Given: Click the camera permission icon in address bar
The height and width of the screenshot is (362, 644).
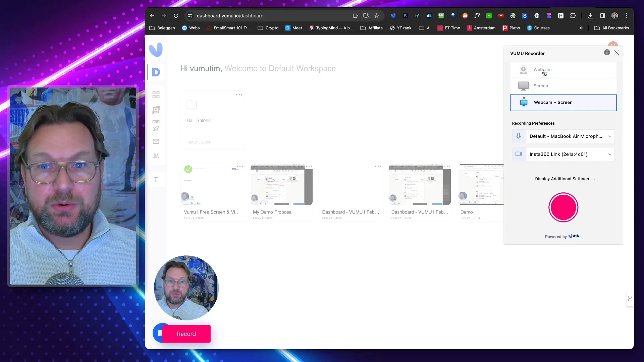Looking at the screenshot, I should pos(356,16).
